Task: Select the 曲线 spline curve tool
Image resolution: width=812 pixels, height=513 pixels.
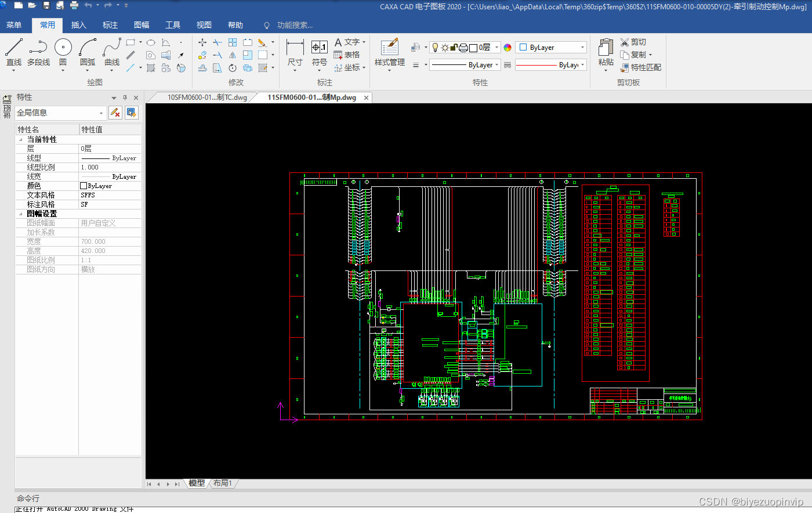Action: click(x=112, y=52)
